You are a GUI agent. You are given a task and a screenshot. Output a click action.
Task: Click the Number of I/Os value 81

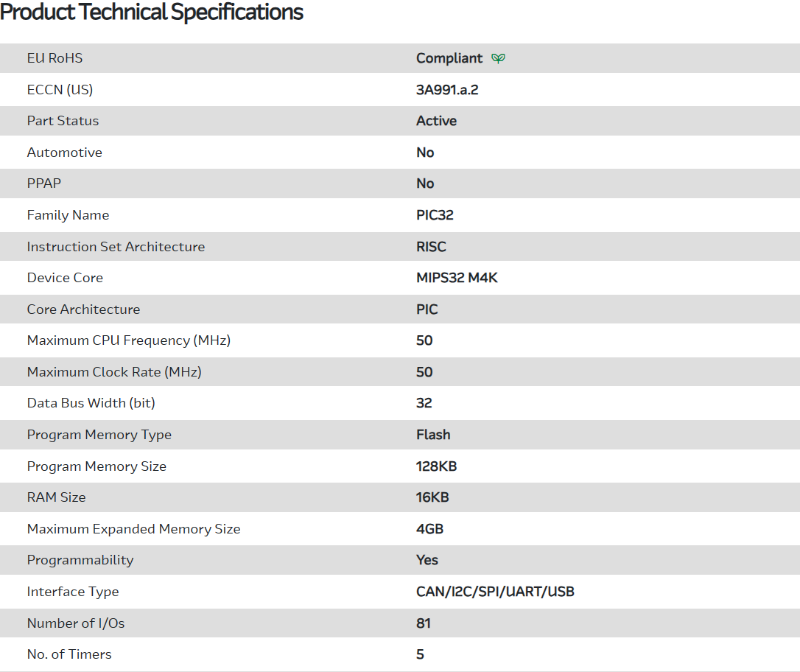[424, 623]
